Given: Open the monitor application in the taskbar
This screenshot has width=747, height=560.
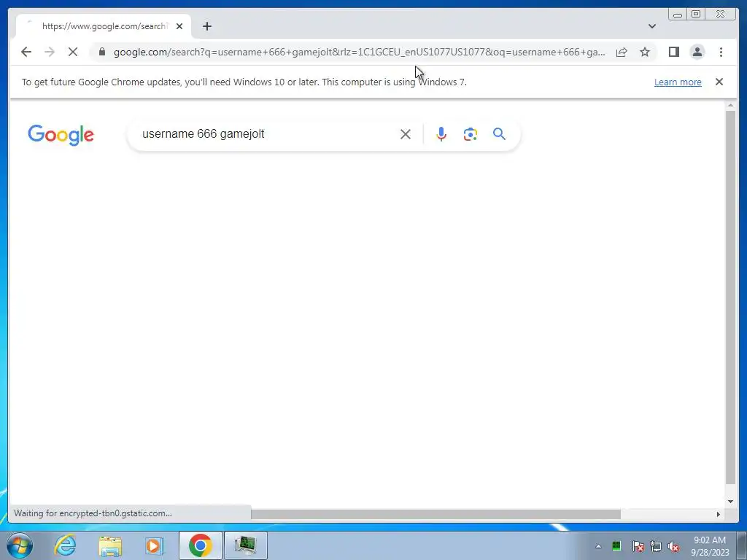Looking at the screenshot, I should (245, 545).
